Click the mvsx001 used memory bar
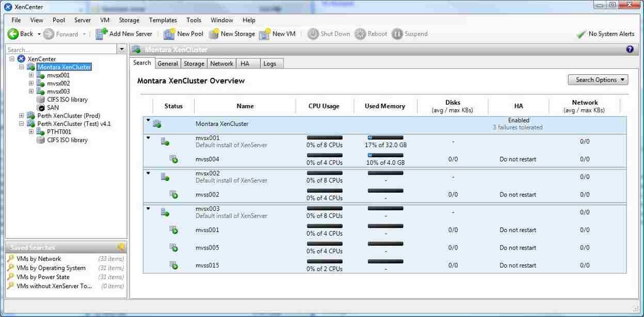644x317 pixels. coord(385,138)
